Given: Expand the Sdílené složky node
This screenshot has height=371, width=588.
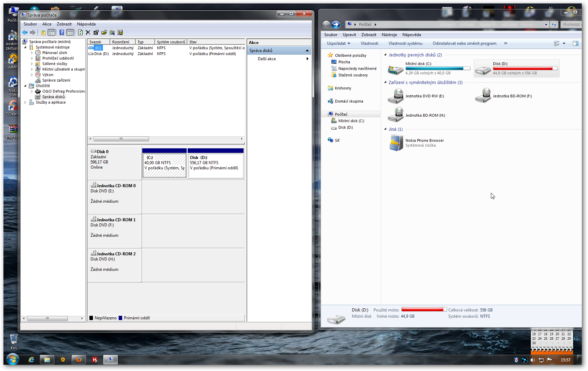Looking at the screenshot, I should coord(32,64).
